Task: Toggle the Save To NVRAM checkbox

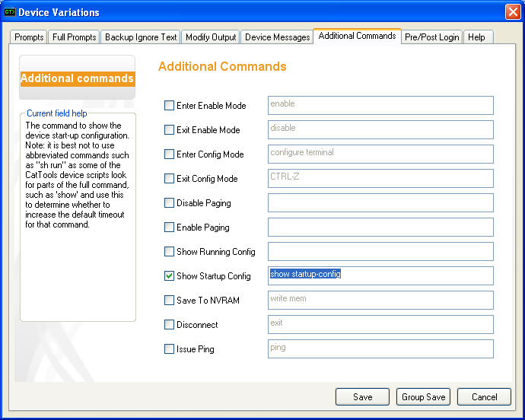Action: pyautogui.click(x=169, y=301)
